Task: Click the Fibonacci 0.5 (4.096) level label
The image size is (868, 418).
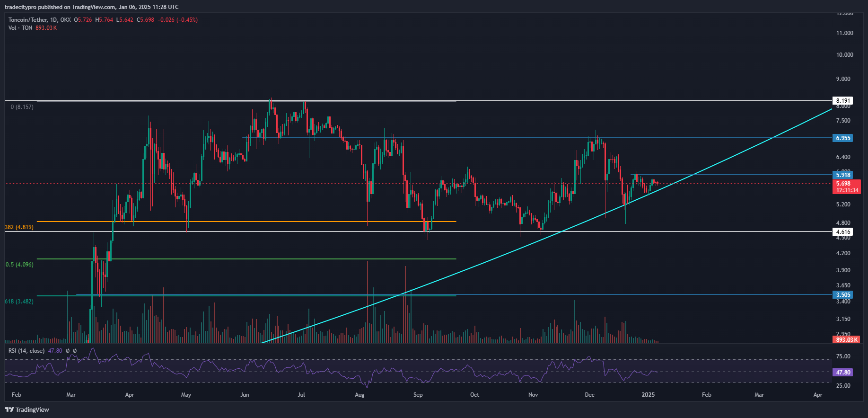Action: (19, 265)
